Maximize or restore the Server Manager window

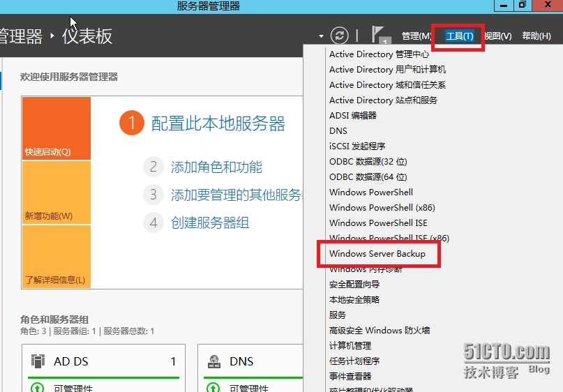pos(523,5)
